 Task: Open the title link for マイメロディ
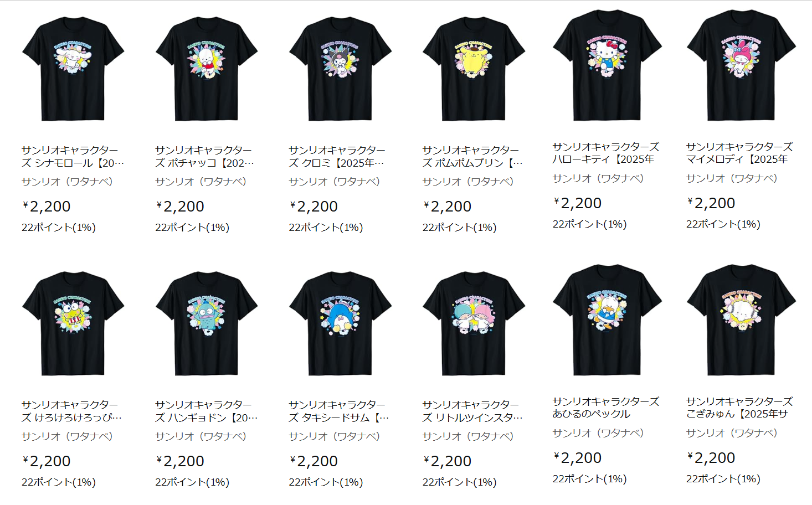[739, 153]
